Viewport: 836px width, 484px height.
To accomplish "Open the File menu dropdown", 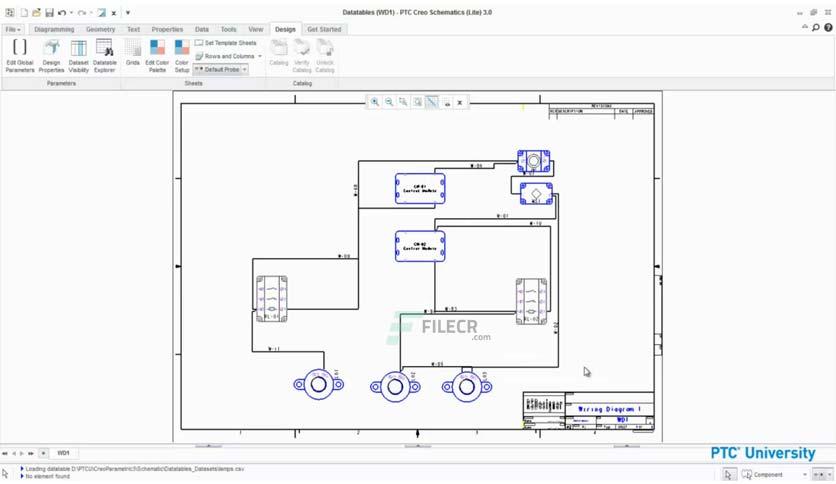I will 13,29.
